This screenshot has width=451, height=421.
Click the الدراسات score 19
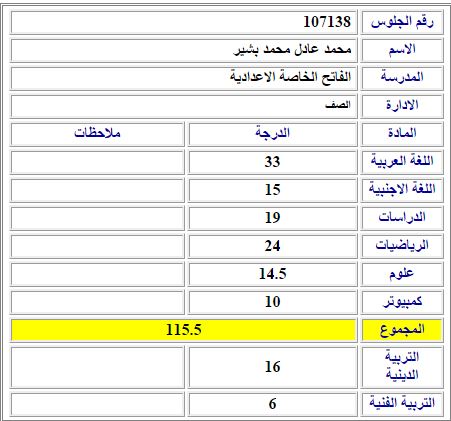[272, 218]
